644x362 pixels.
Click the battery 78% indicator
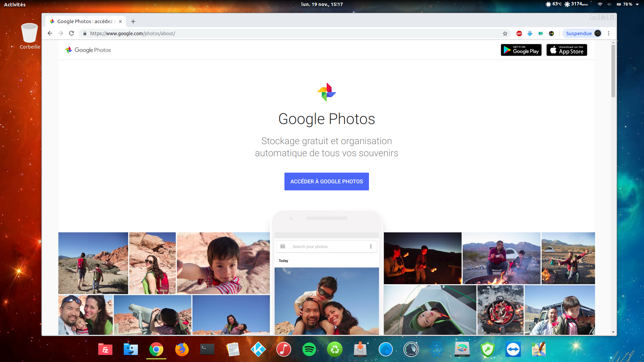point(625,4)
